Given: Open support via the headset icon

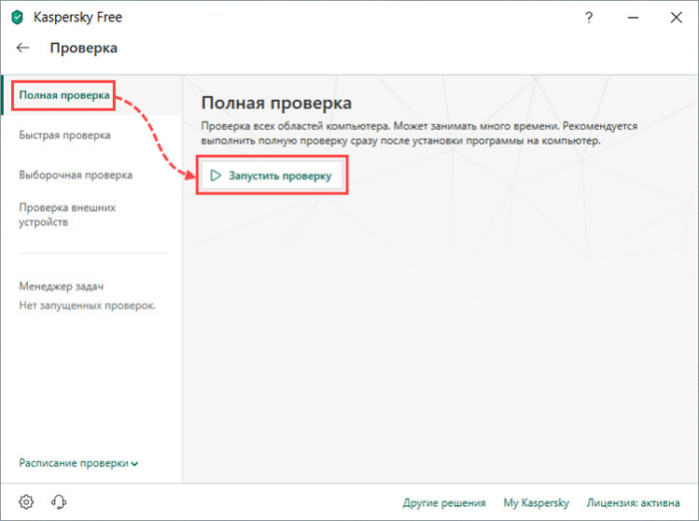Looking at the screenshot, I should [59, 502].
